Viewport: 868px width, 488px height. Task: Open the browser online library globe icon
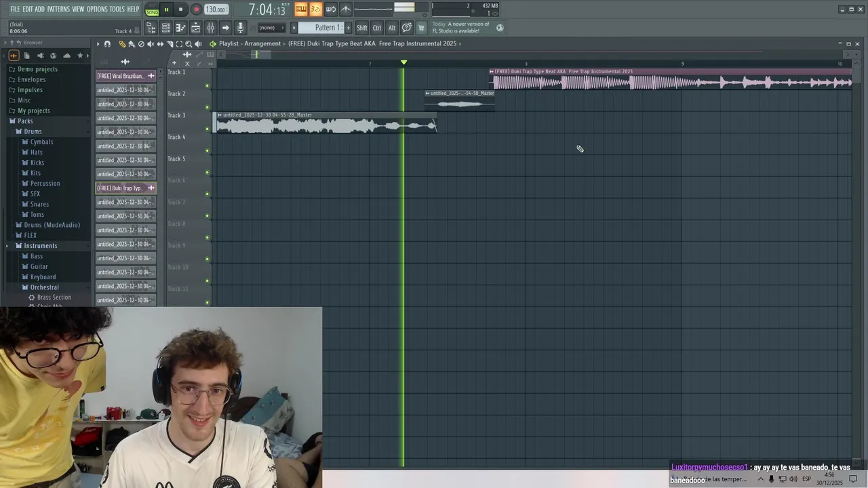click(53, 56)
